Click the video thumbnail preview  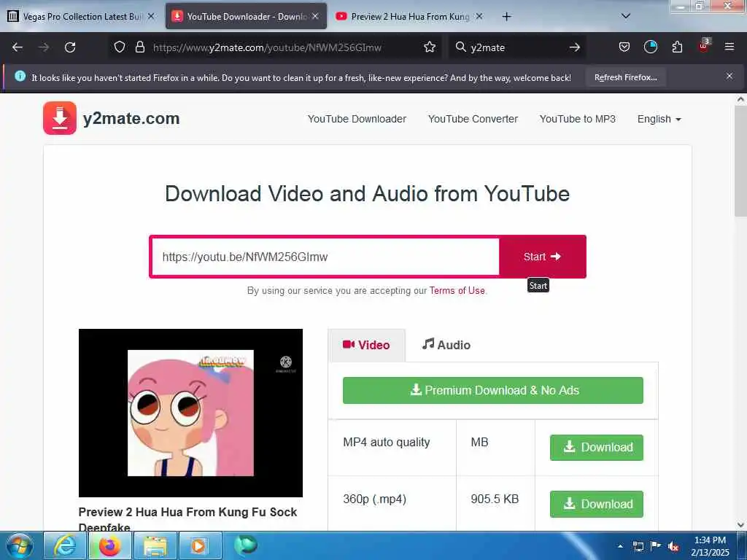(190, 413)
